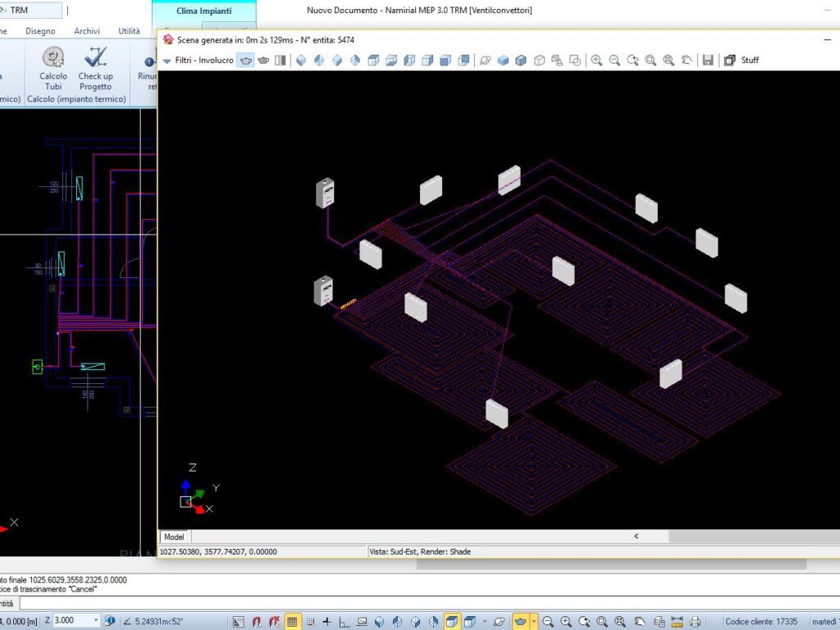Toggle the involucro visibility eye icon

[x=244, y=60]
